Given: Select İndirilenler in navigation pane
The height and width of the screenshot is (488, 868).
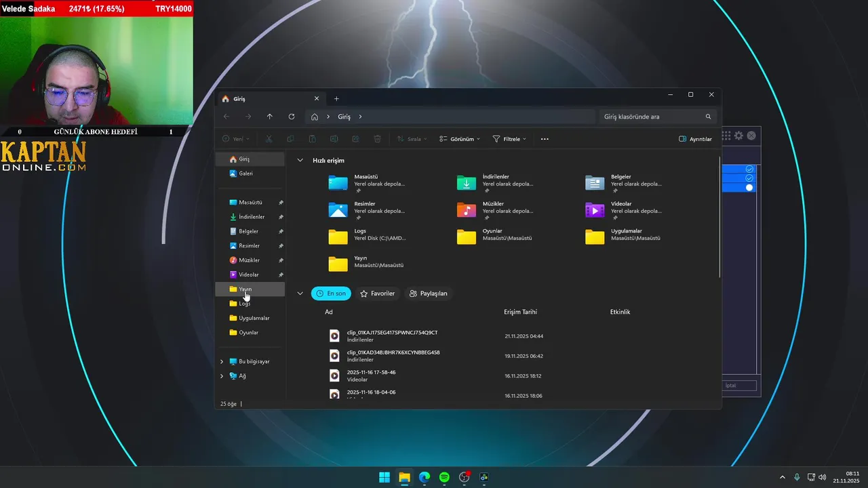Looking at the screenshot, I should point(250,217).
